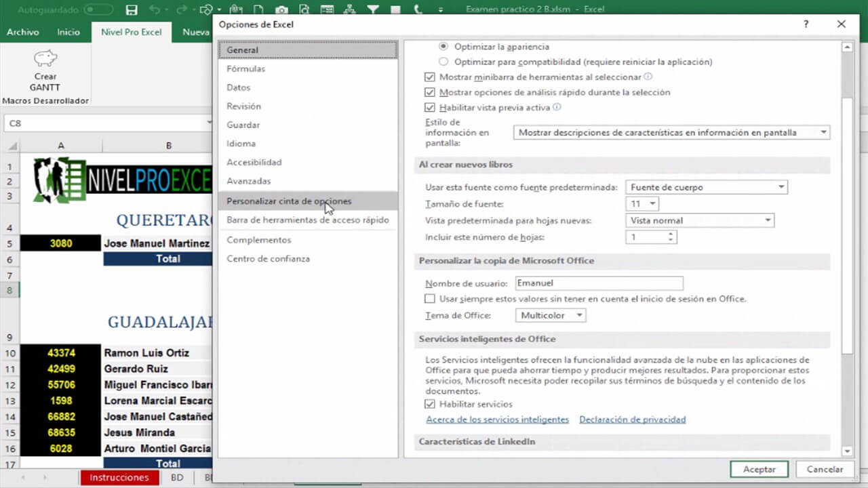Viewport: 868px width, 488px height.
Task: Open the Archivo ribbon tab
Action: (x=22, y=32)
